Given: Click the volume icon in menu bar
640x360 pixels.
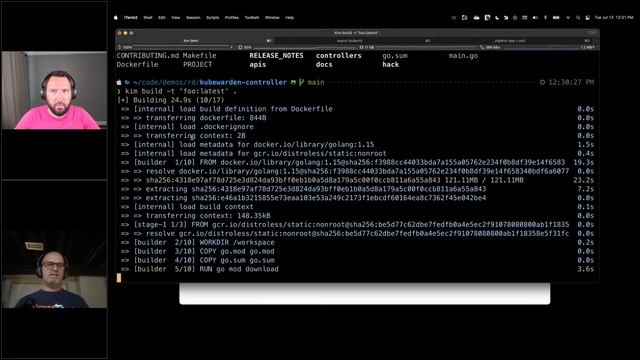Looking at the screenshot, I should tap(535, 18).
